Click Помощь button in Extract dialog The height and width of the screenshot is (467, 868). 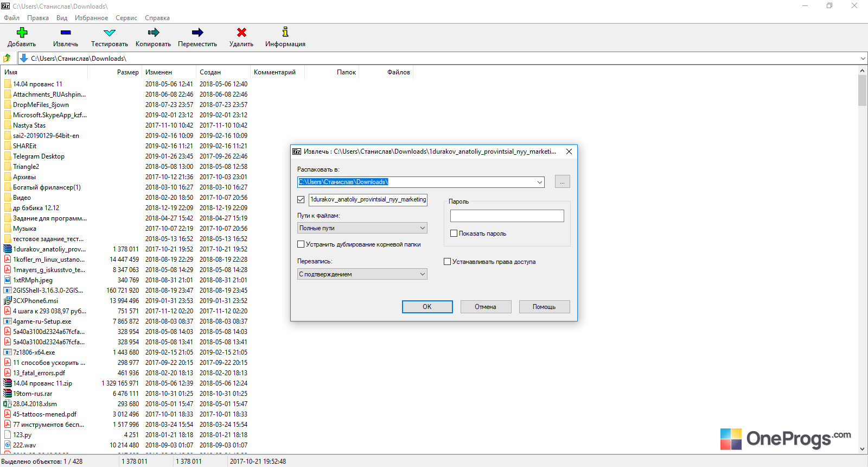click(x=544, y=307)
